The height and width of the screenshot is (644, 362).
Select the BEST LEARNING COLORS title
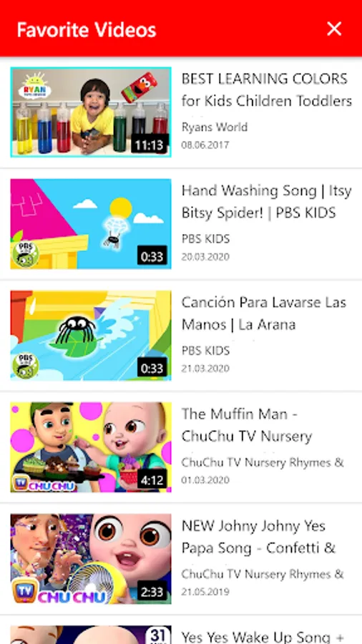tap(267, 89)
